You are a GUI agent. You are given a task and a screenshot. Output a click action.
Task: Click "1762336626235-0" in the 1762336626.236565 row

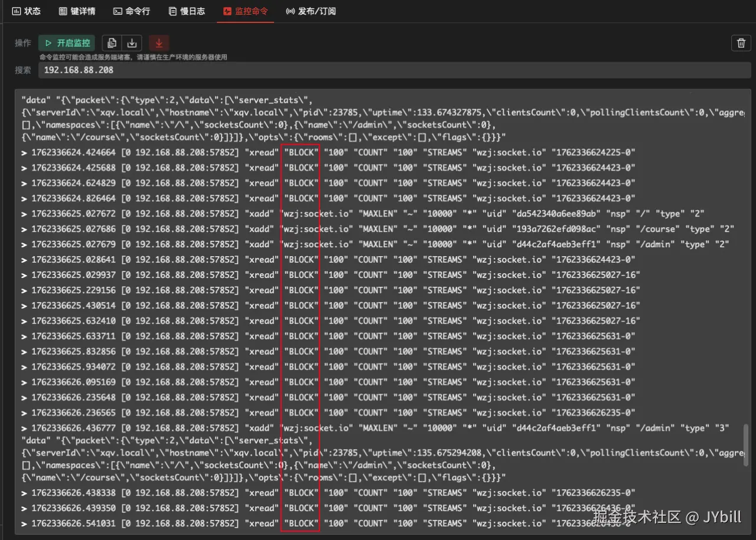(x=594, y=413)
